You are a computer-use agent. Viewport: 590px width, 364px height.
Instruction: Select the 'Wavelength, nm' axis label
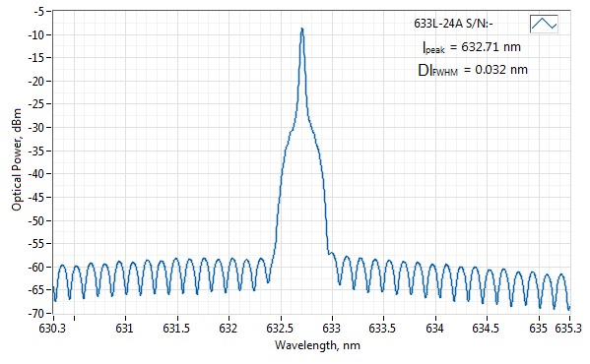(x=317, y=345)
